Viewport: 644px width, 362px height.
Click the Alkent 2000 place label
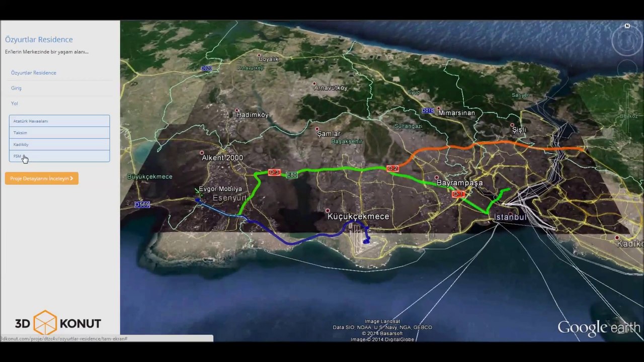(222, 158)
